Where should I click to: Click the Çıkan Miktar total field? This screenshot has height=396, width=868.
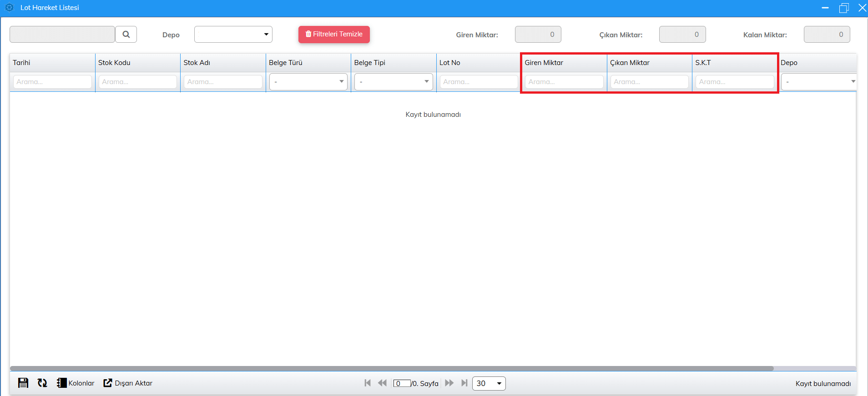click(x=682, y=34)
